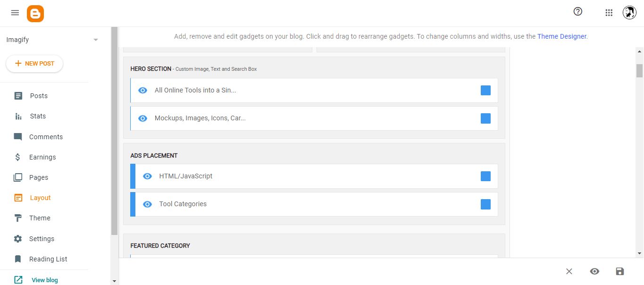This screenshot has height=285, width=644.
Task: Create a New Post
Action: point(34,63)
